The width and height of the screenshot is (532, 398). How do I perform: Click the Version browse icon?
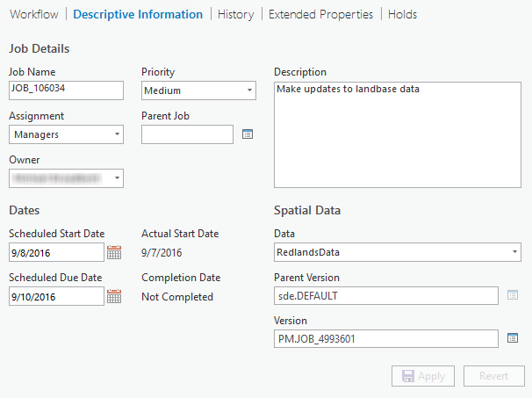(x=514, y=338)
